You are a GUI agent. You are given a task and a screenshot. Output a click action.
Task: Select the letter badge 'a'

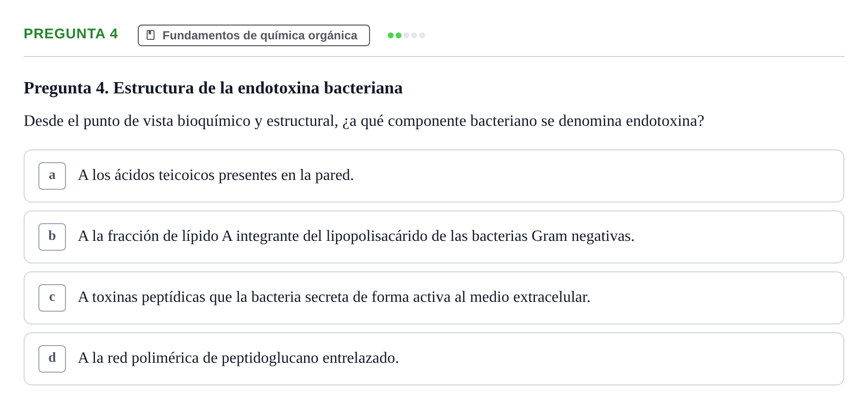(52, 176)
